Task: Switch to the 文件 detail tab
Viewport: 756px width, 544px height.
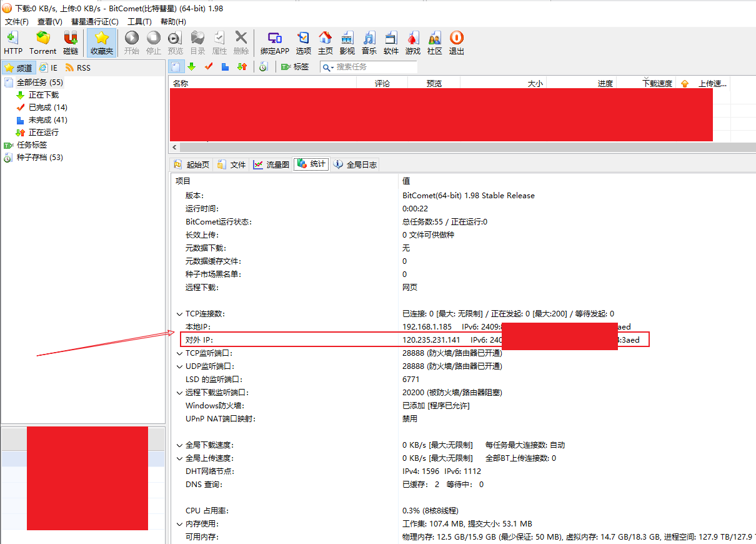Action: coord(232,164)
